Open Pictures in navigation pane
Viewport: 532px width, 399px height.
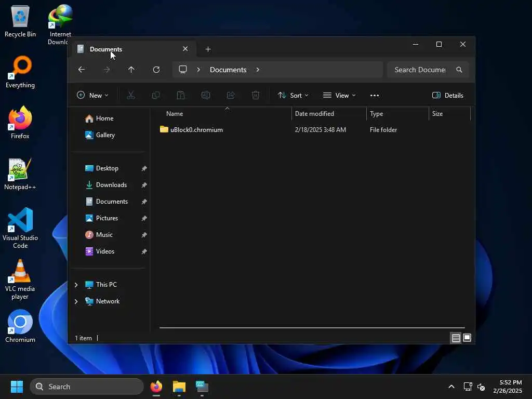click(107, 218)
